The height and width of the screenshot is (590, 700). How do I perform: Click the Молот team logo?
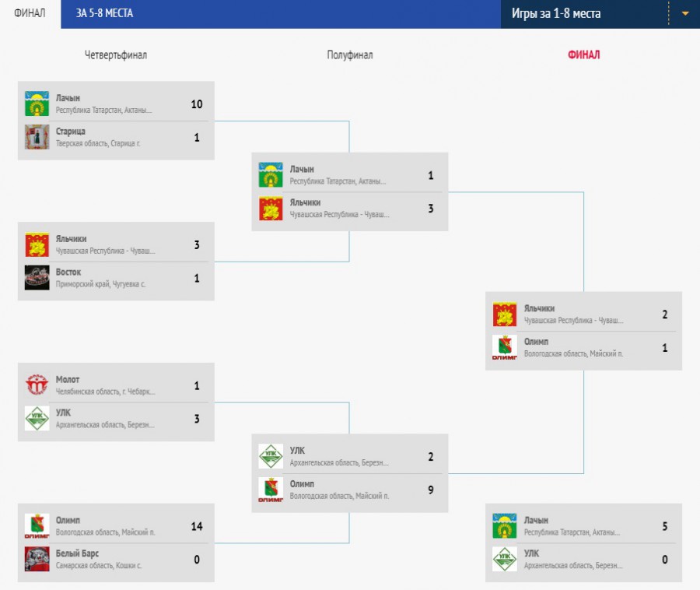[x=37, y=385]
